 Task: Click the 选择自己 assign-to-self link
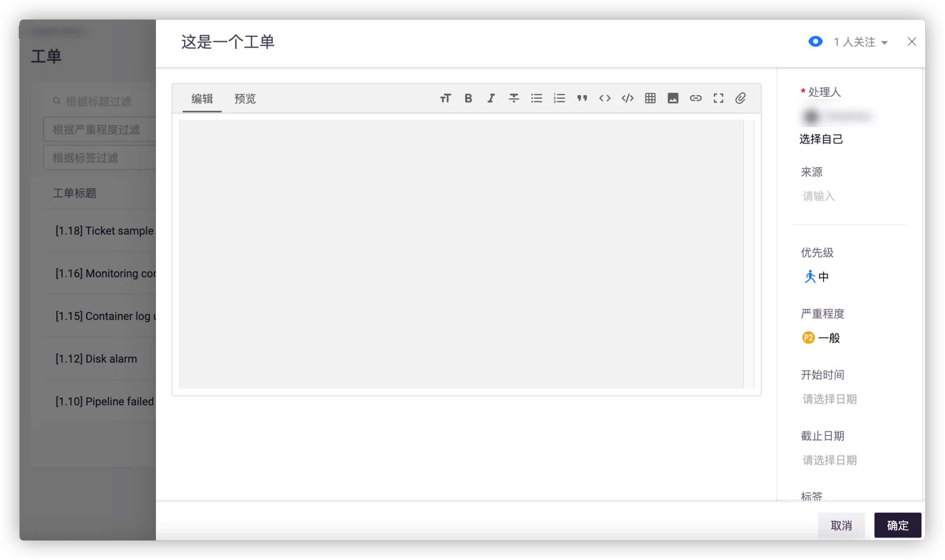pyautogui.click(x=821, y=139)
